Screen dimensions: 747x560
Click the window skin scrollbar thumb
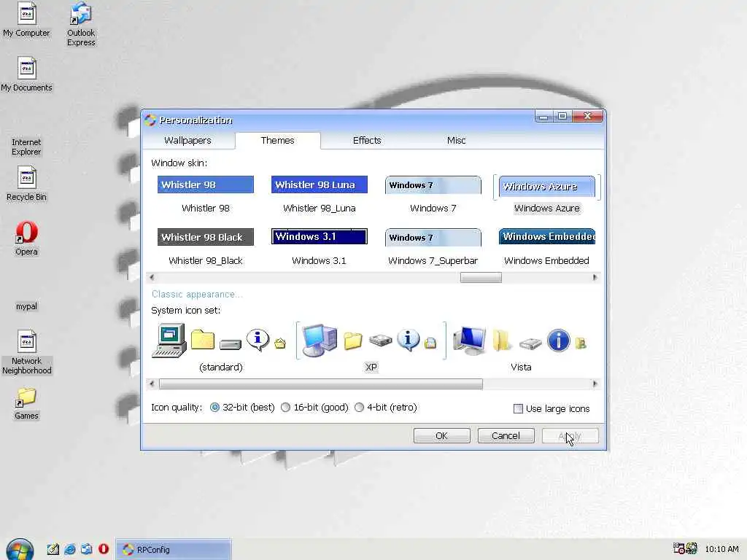coord(481,278)
